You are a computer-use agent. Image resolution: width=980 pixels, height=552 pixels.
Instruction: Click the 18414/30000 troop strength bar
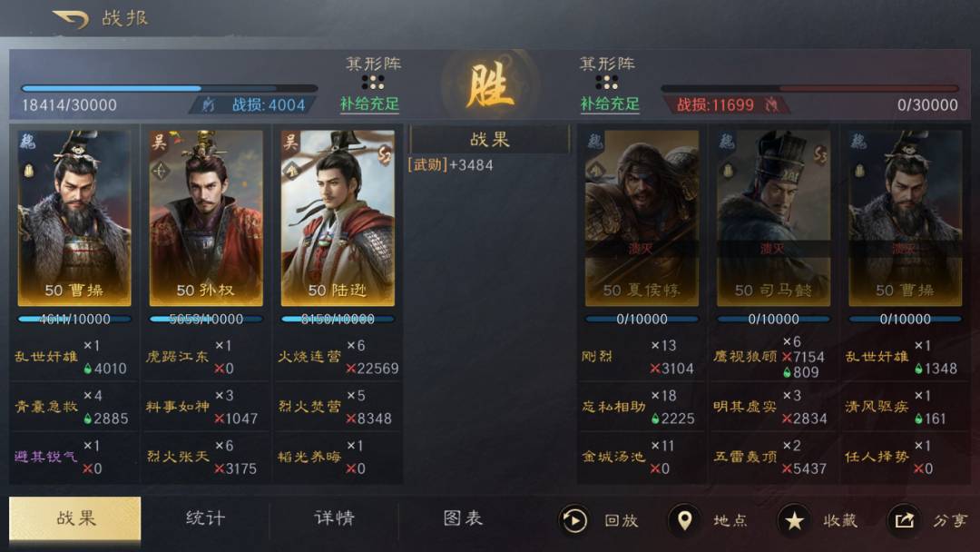pos(169,89)
